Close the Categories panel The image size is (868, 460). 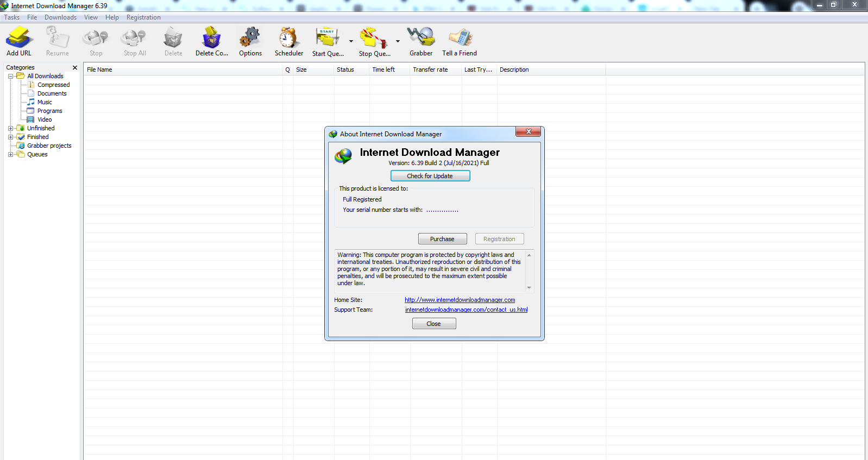point(75,67)
